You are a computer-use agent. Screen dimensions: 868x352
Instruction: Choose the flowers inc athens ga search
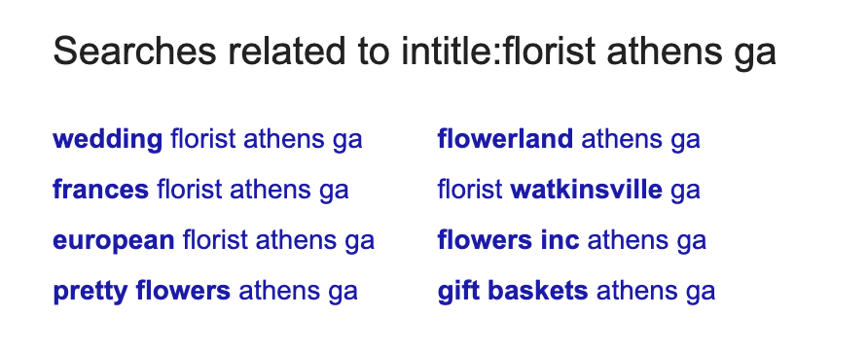(x=572, y=241)
